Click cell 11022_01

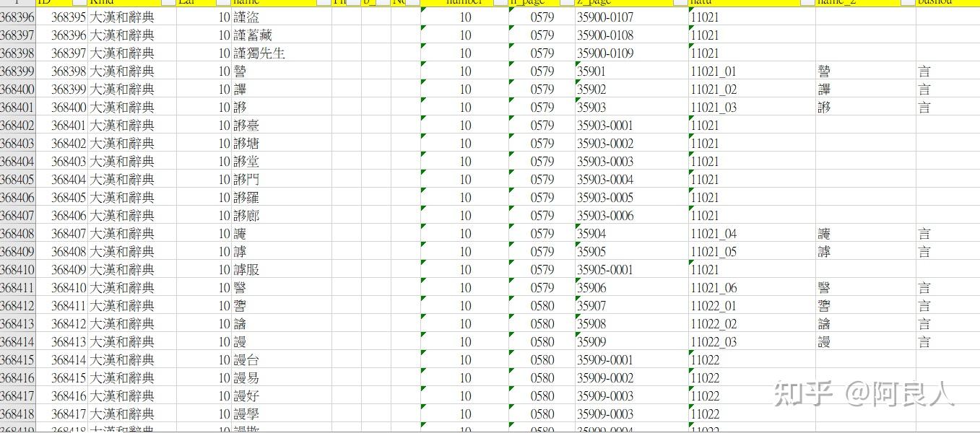tap(752, 306)
